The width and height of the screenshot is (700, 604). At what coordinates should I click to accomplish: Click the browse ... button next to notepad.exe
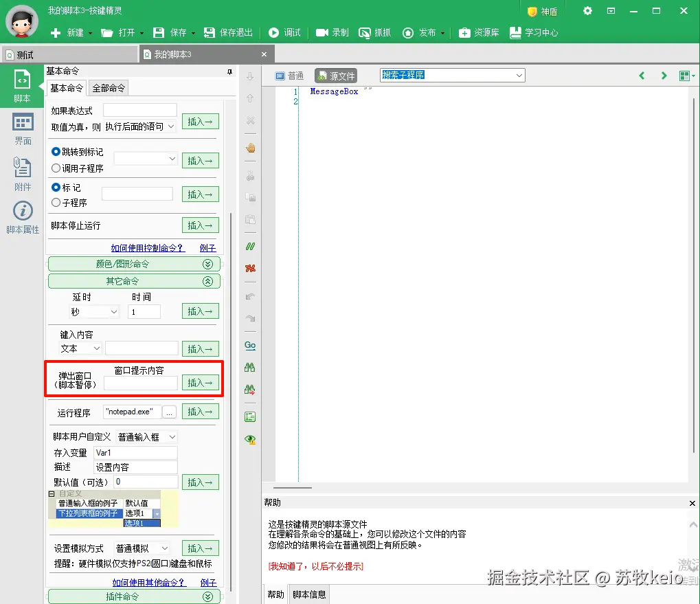click(x=169, y=412)
